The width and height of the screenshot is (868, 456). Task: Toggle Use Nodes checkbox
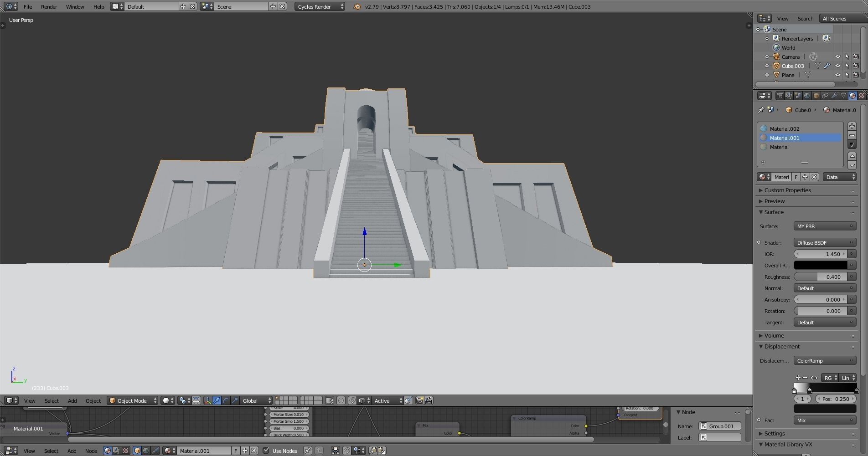coord(266,451)
